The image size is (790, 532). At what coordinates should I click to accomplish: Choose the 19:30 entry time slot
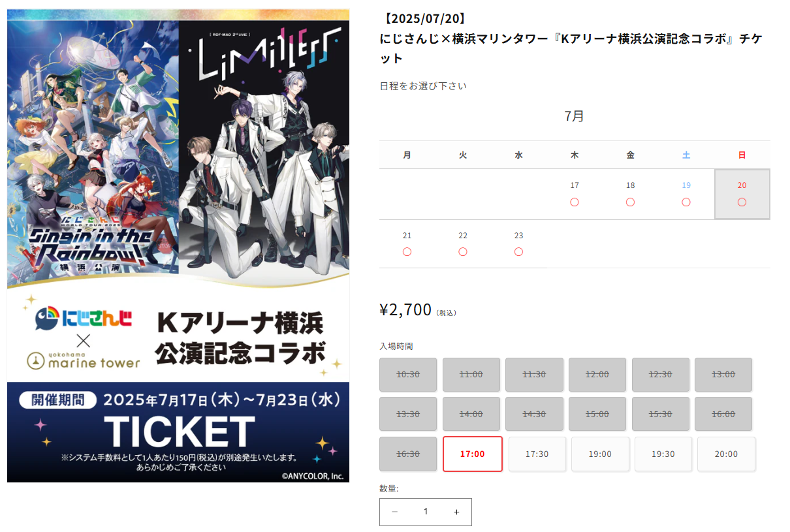[x=663, y=454]
